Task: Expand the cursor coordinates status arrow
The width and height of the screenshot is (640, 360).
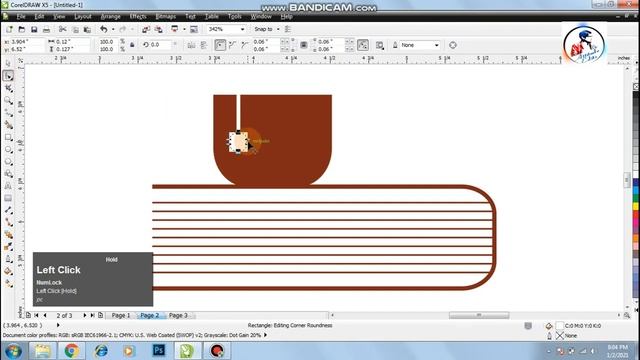Action: 58,325
